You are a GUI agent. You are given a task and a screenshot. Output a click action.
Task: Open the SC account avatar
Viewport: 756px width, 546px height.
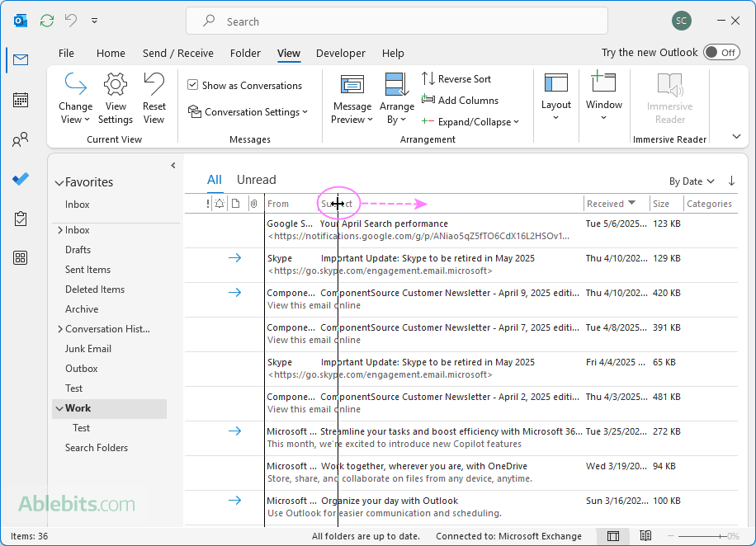pyautogui.click(x=681, y=21)
